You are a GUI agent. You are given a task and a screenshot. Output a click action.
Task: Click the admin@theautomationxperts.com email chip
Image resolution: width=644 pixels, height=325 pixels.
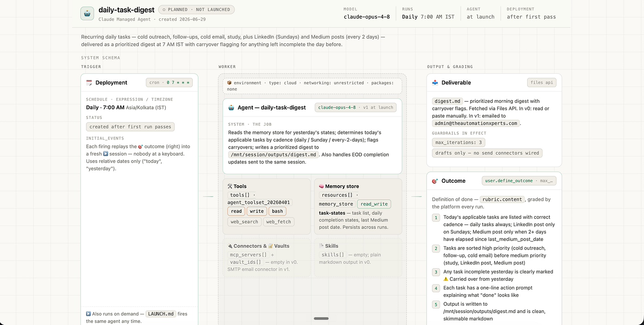(x=476, y=123)
